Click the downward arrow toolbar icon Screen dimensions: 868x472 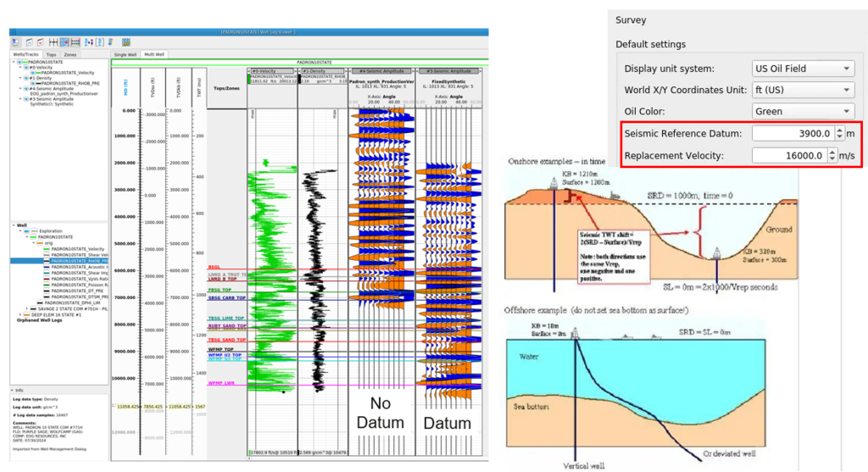(x=110, y=42)
